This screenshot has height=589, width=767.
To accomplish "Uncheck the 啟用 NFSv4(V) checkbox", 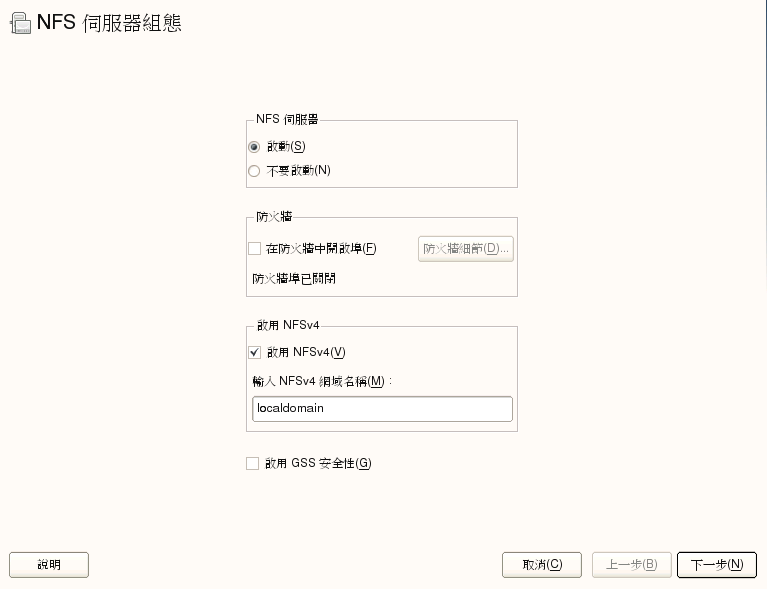I will [x=254, y=352].
